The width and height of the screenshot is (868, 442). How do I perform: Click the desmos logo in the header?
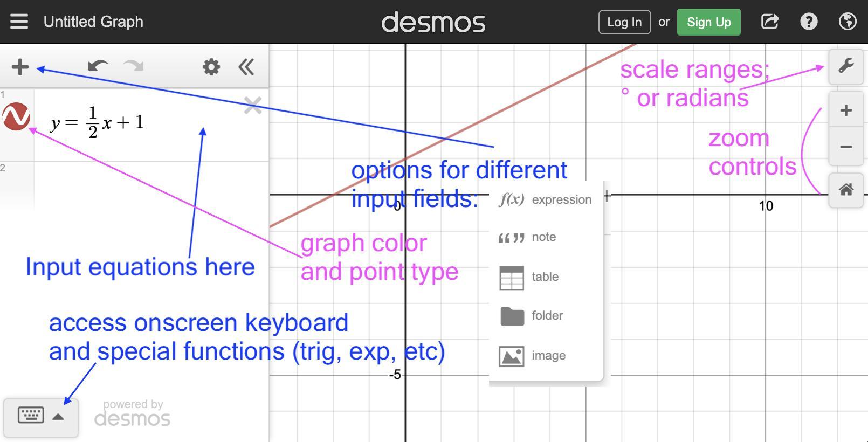tap(433, 22)
